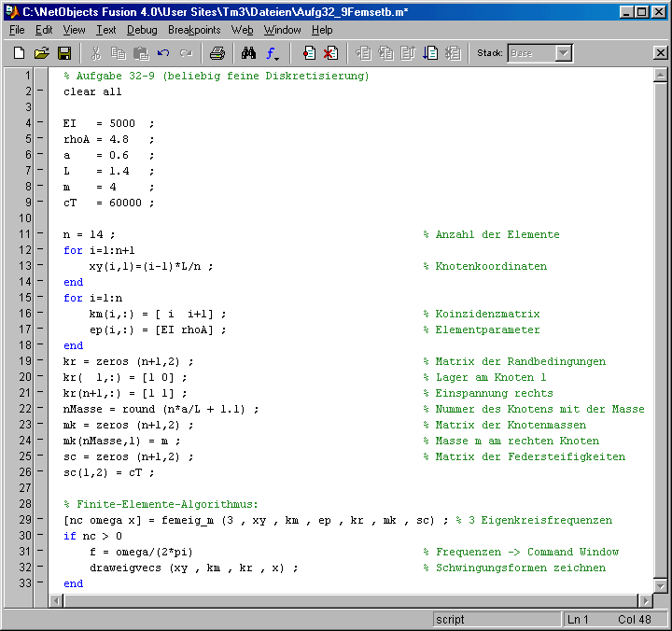Image resolution: width=672 pixels, height=631 pixels.
Task: Save the file using the floppy disk icon
Action: pyautogui.click(x=64, y=53)
